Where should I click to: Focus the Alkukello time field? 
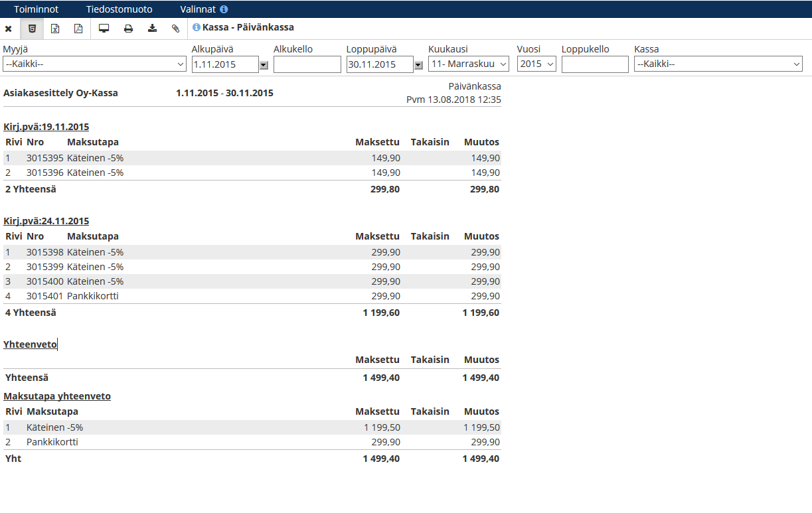pyautogui.click(x=307, y=64)
